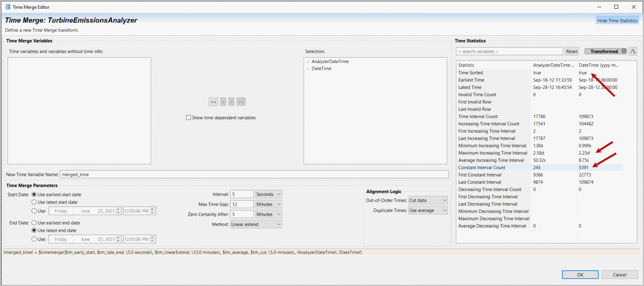The width and height of the screenshot is (644, 286).
Task: Toggle the Transformed switch
Action: [x=606, y=51]
